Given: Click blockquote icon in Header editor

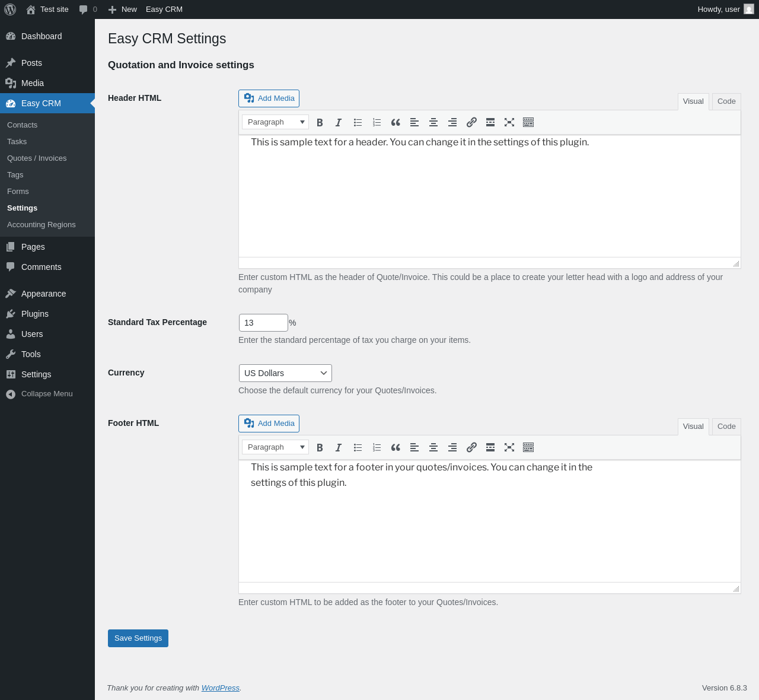Looking at the screenshot, I should (396, 122).
